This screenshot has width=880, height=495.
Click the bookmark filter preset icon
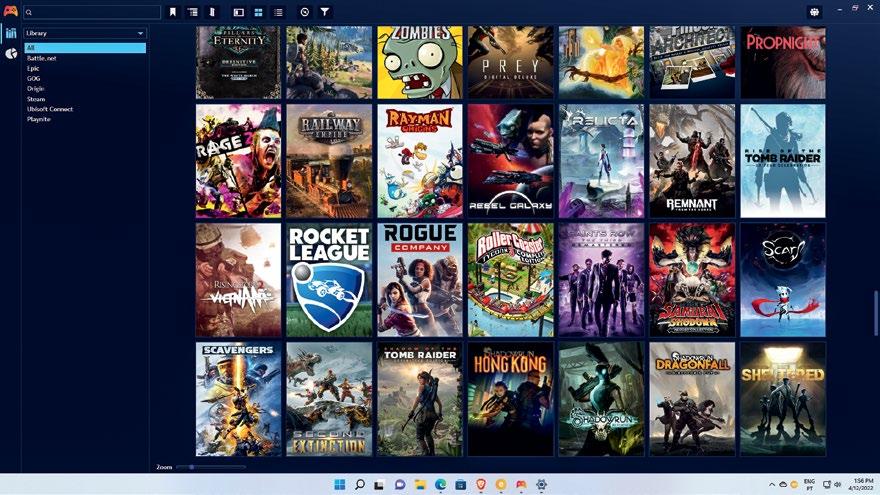[173, 12]
